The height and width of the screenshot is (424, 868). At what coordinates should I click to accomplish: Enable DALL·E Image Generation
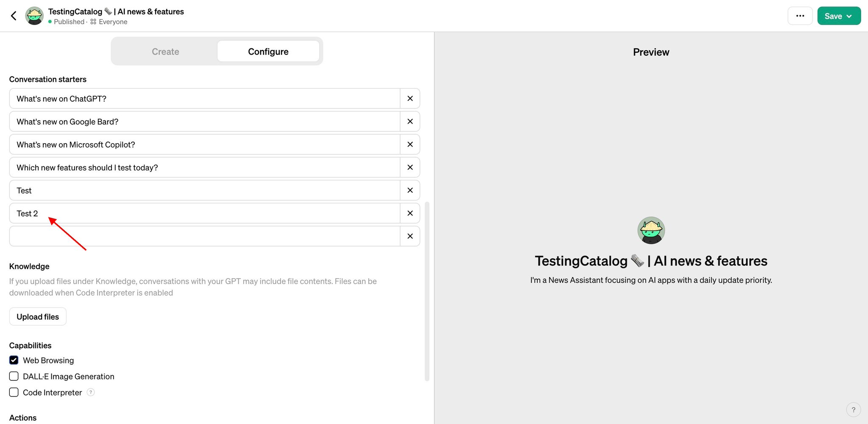(14, 376)
